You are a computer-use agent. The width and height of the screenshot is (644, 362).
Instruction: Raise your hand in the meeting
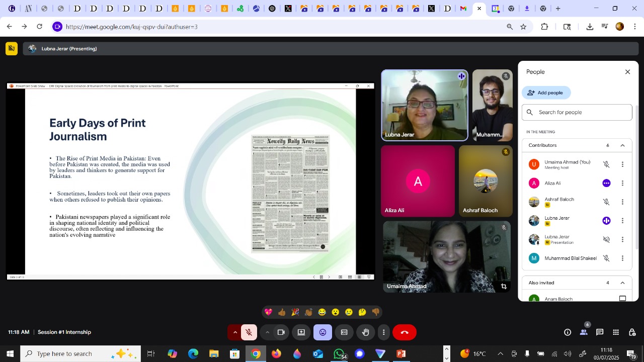pos(366,332)
